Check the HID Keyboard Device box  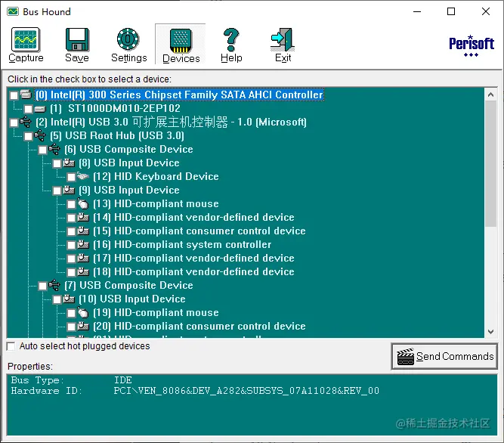(71, 177)
